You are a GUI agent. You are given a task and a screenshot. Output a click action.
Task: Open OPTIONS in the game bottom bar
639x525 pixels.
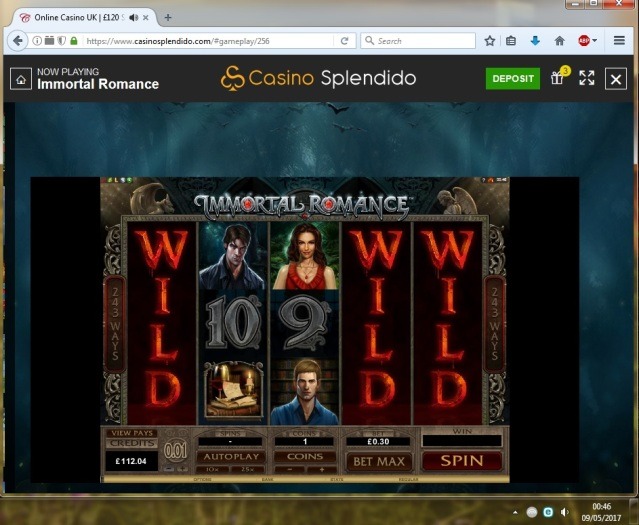202,480
